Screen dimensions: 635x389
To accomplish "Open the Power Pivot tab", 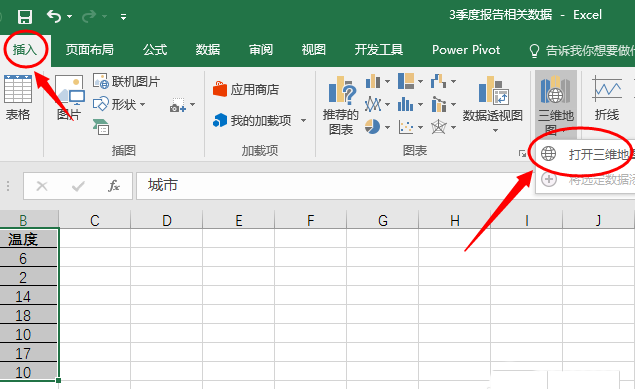I will point(466,50).
